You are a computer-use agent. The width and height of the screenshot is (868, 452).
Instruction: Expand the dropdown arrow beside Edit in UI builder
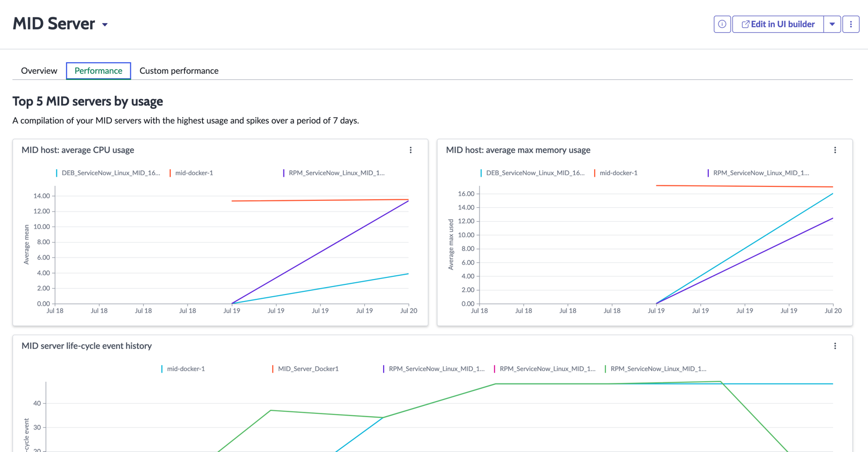pyautogui.click(x=832, y=24)
